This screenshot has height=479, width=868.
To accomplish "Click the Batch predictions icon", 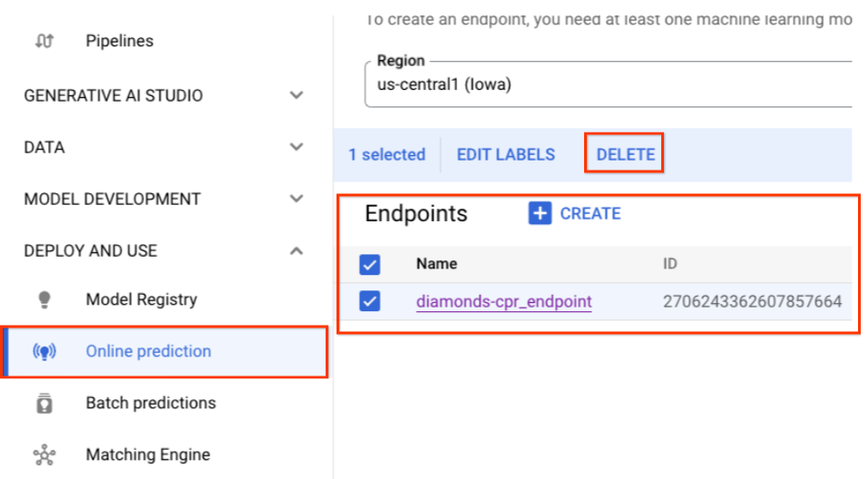I will point(44,404).
